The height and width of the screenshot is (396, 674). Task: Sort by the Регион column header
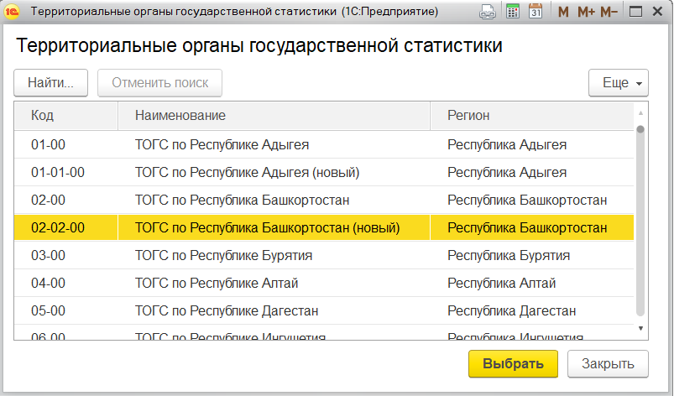click(x=532, y=116)
